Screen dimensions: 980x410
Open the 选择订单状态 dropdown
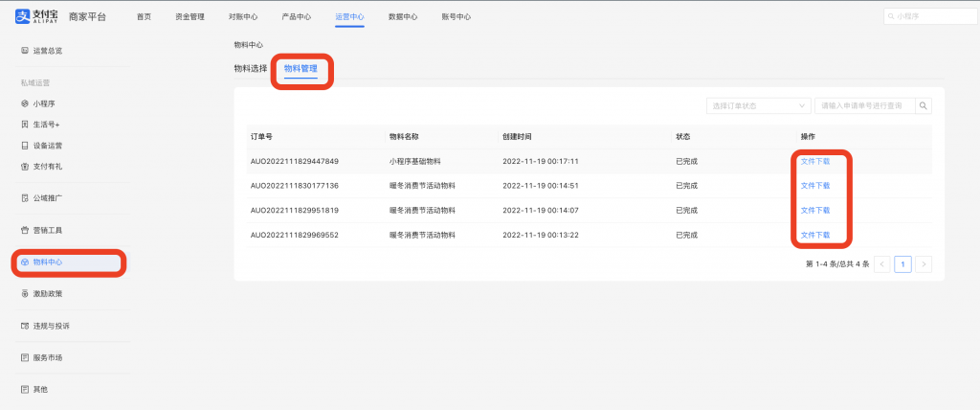point(759,105)
